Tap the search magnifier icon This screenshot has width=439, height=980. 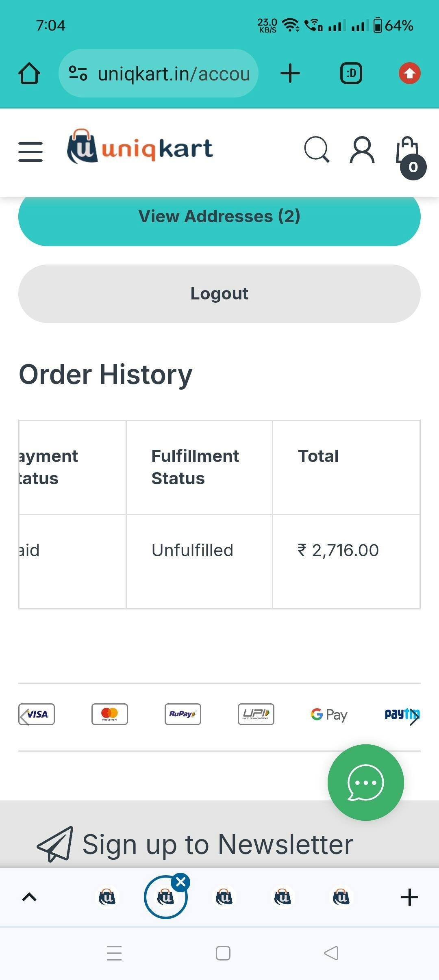click(x=317, y=150)
